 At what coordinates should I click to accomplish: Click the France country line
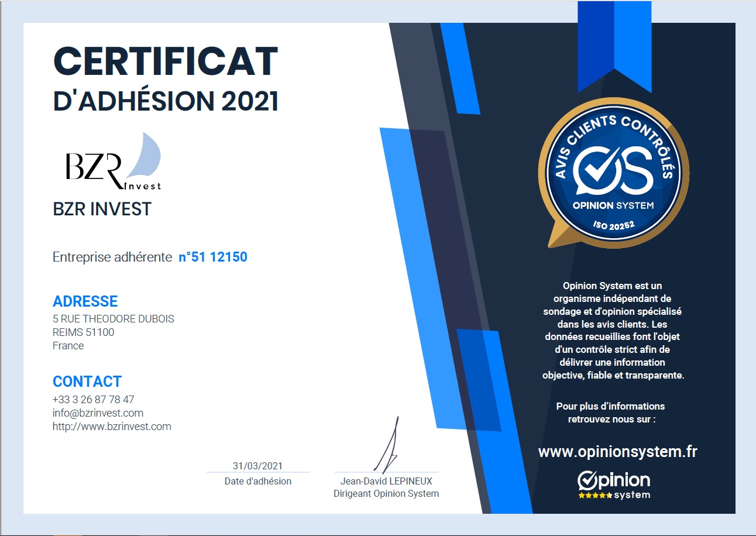pyautogui.click(x=68, y=346)
